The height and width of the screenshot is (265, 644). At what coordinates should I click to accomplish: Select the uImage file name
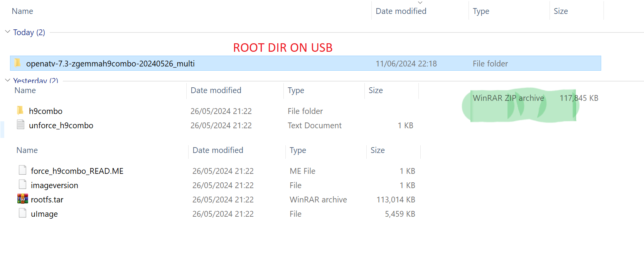[x=44, y=214]
